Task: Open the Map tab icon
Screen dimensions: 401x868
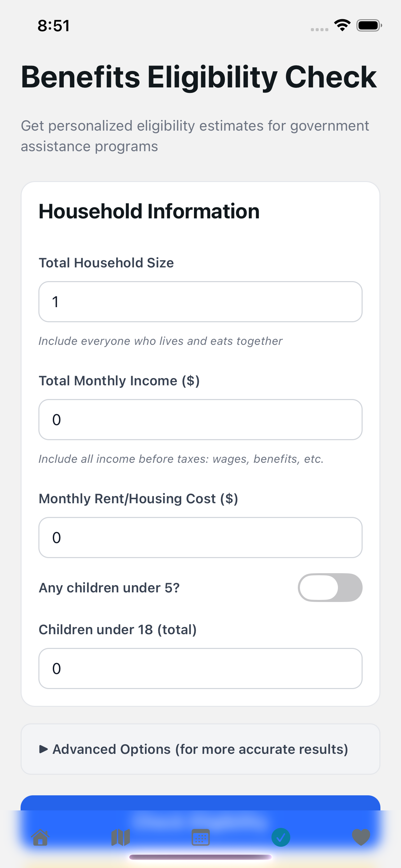Action: tap(121, 837)
